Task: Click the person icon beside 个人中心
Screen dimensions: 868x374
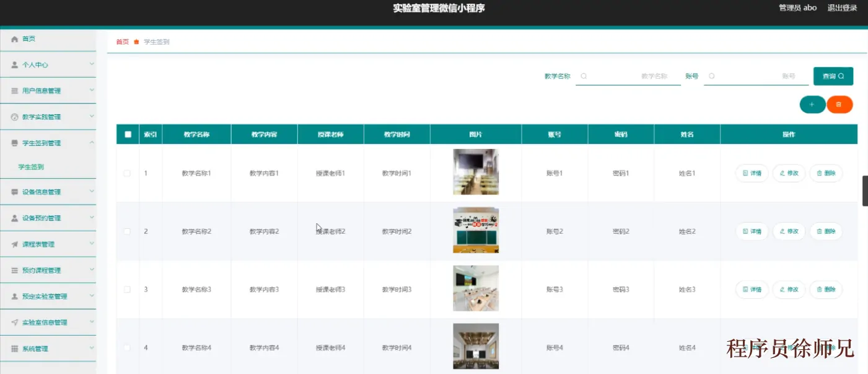Action: pyautogui.click(x=15, y=65)
